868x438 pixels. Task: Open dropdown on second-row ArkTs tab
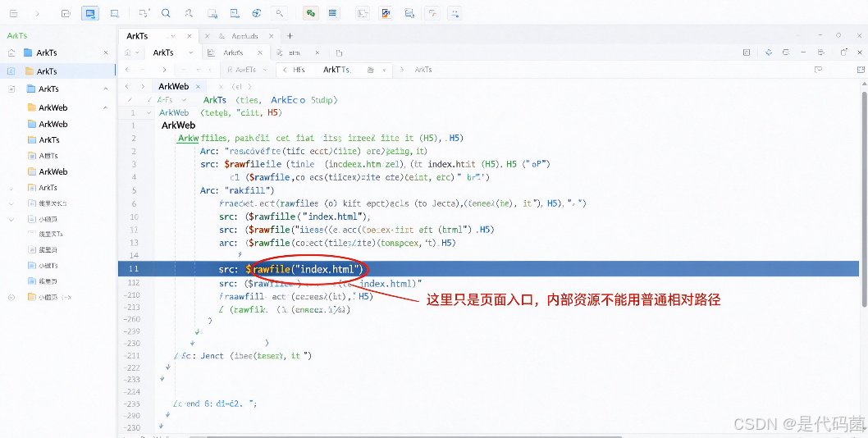point(191,53)
